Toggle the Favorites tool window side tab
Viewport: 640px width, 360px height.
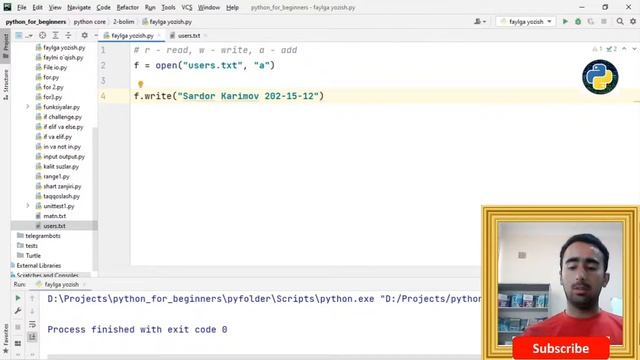6,338
